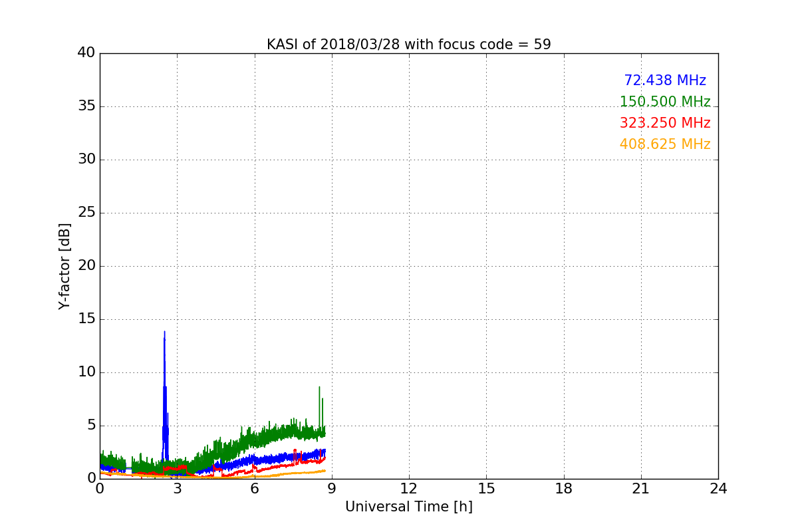The image size is (798, 532).
Task: Click the tall blue spike peak
Action: pyautogui.click(x=164, y=332)
